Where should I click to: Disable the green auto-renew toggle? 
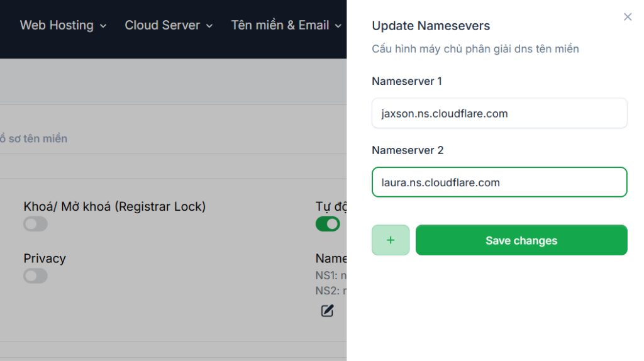pos(328,224)
